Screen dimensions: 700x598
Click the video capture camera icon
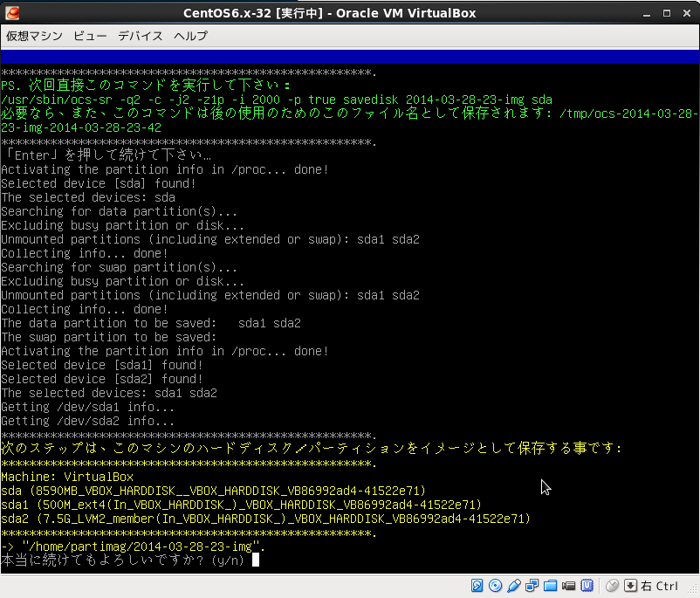569,586
